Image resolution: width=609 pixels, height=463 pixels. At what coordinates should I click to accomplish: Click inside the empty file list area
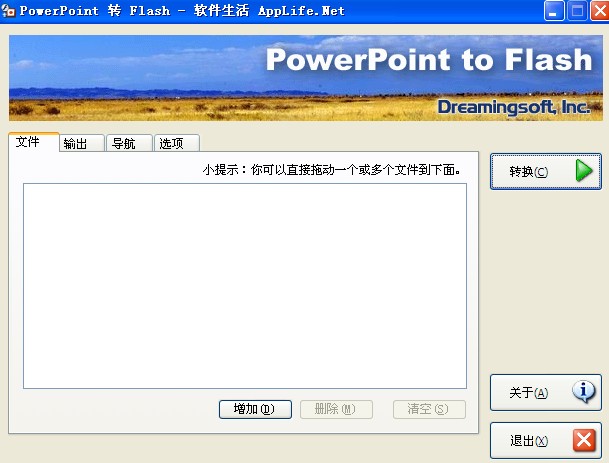coord(245,286)
